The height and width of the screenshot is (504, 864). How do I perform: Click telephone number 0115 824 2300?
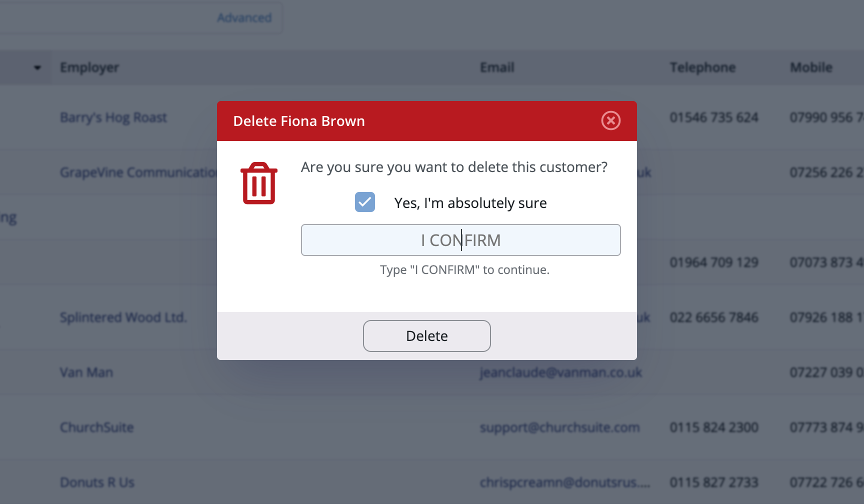714,427
